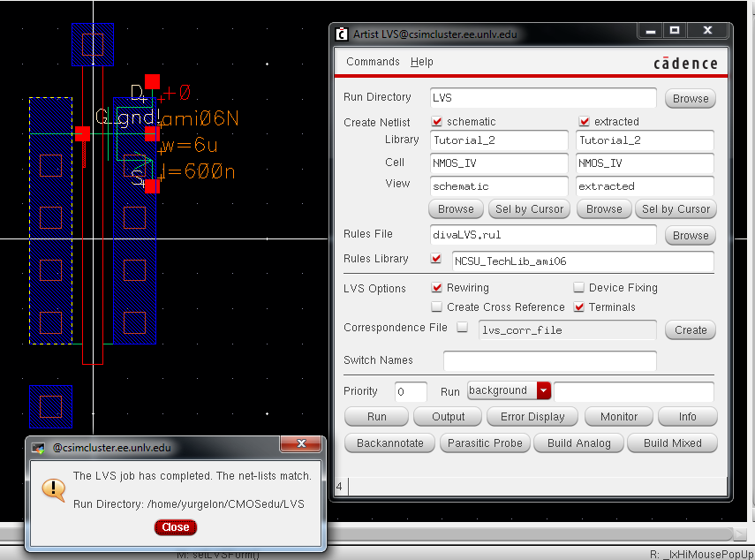The height and width of the screenshot is (560, 755).
Task: Enable the Device Fixing option
Action: click(x=578, y=287)
